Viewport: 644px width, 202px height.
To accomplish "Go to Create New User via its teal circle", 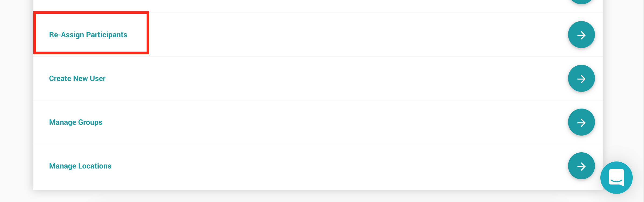I will (x=581, y=79).
